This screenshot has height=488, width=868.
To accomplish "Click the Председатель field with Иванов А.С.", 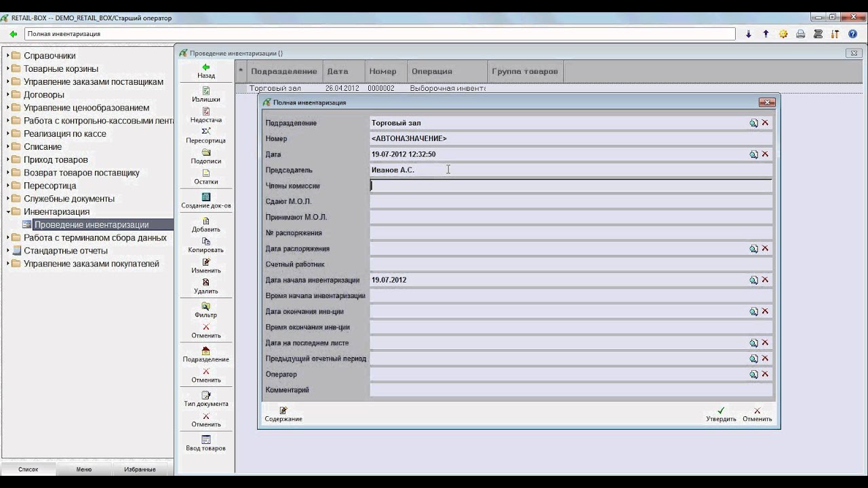I will pyautogui.click(x=571, y=170).
